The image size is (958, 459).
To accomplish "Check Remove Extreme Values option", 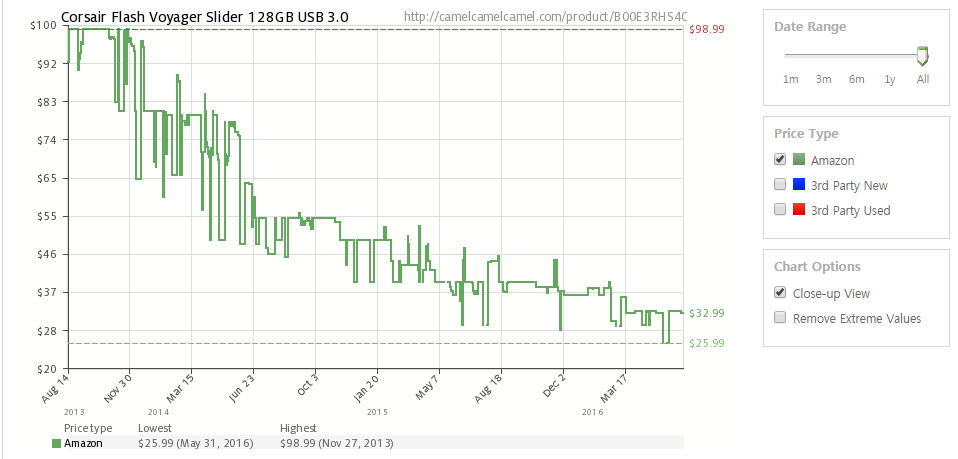I will click(780, 318).
